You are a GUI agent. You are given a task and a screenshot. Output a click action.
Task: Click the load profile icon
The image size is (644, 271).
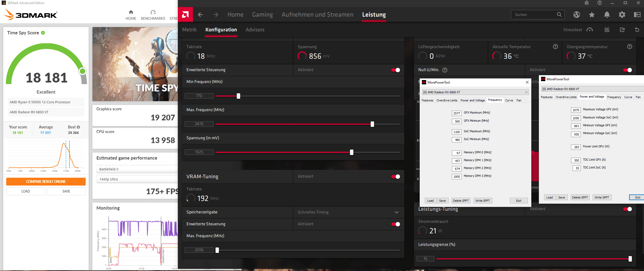[x=607, y=29]
